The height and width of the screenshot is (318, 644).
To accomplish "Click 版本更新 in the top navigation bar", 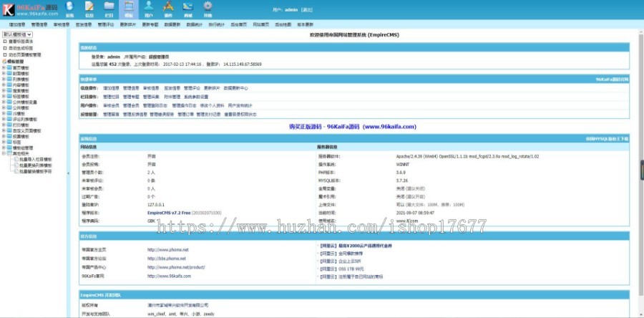I will (x=305, y=24).
